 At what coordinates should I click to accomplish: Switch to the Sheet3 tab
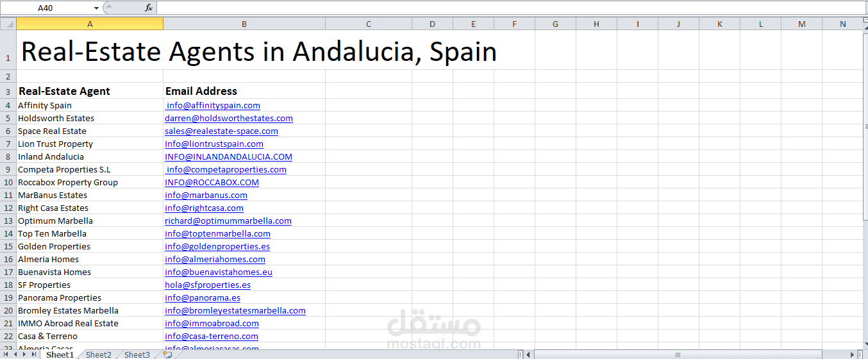pyautogui.click(x=137, y=355)
